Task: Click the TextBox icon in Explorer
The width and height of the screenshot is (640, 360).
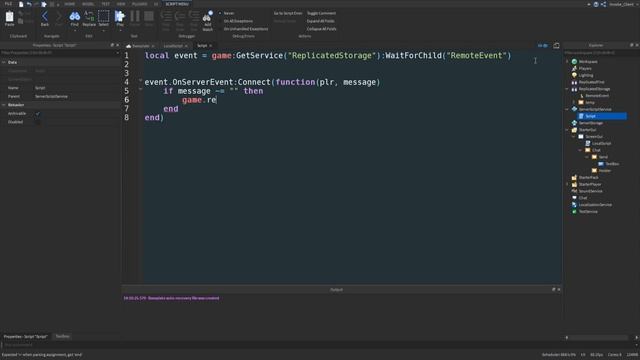Action: coord(601,164)
